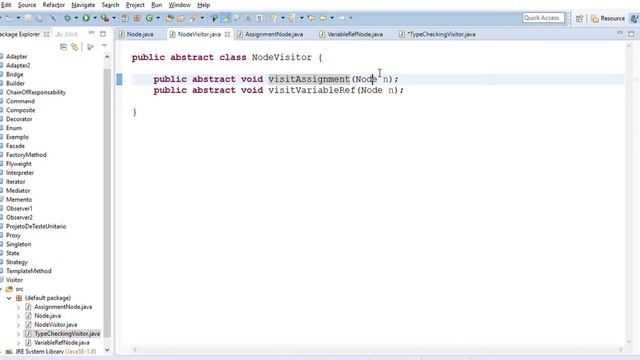640x360 pixels.
Task: Toggle Block Selection Mode icon
Action: 248,18
